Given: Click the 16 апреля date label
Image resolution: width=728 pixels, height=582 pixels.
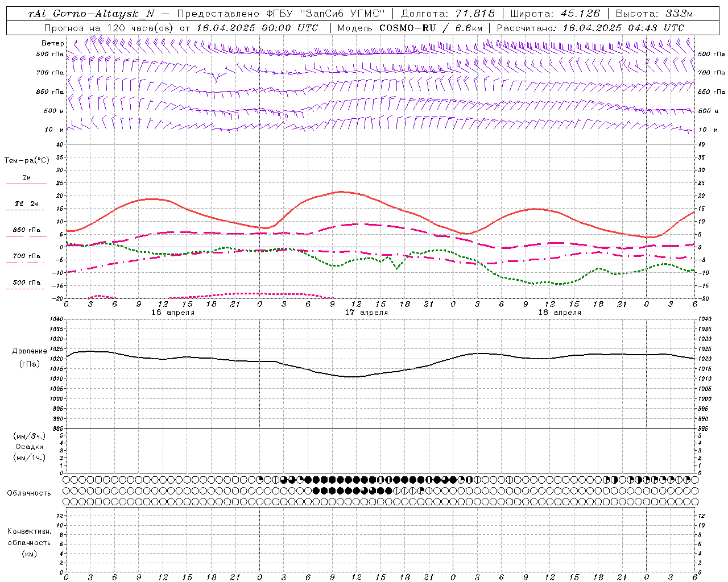Looking at the screenshot, I should (x=173, y=313).
